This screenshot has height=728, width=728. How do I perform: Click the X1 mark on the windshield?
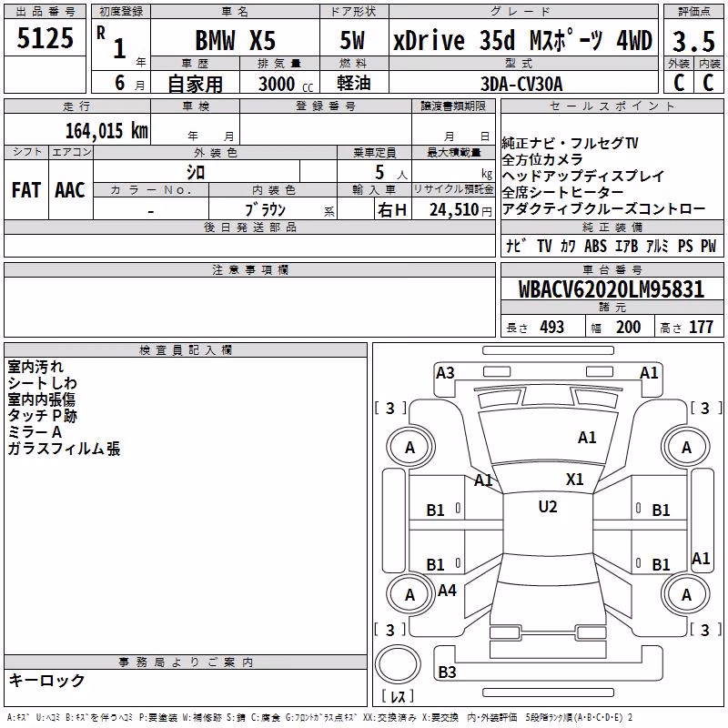pos(575,480)
